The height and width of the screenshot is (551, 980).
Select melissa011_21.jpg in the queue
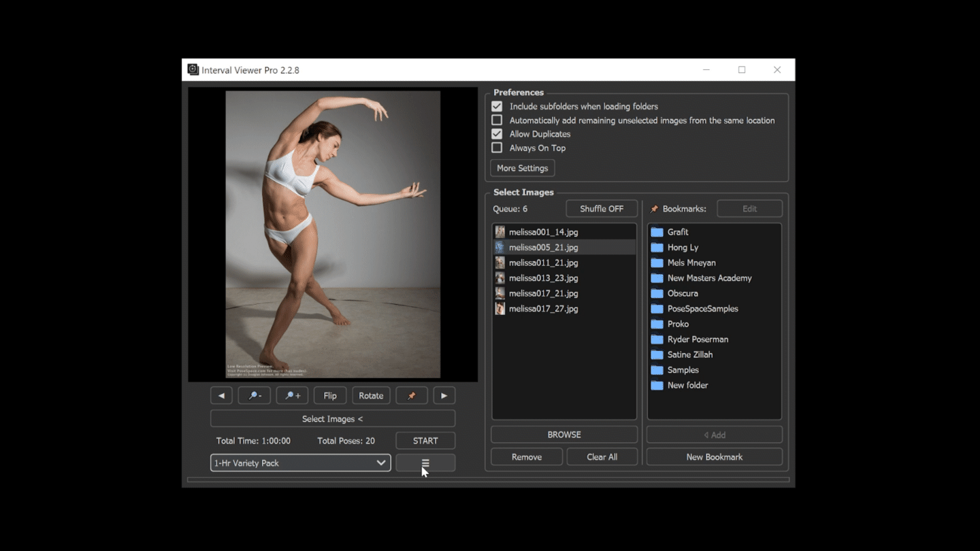564,263
